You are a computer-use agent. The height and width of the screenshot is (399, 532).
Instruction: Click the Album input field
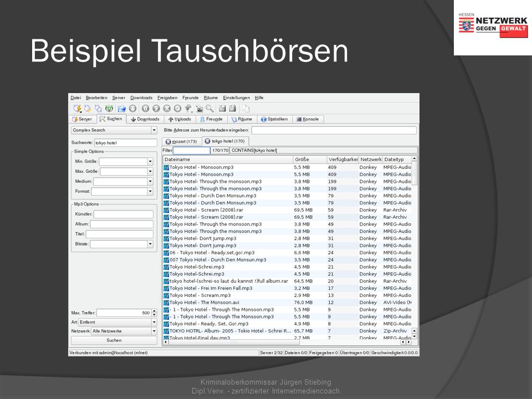point(121,224)
